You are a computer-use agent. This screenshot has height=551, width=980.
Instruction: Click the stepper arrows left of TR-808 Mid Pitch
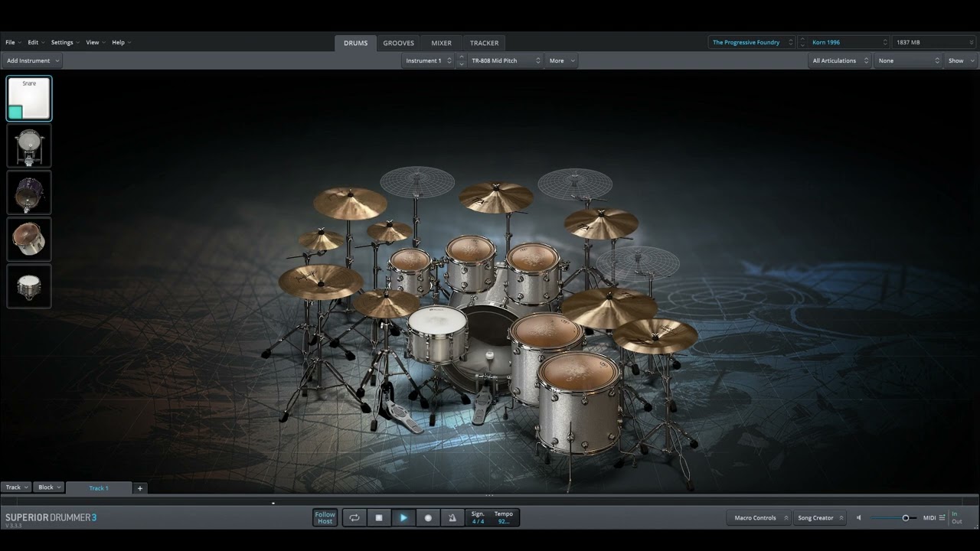461,60
